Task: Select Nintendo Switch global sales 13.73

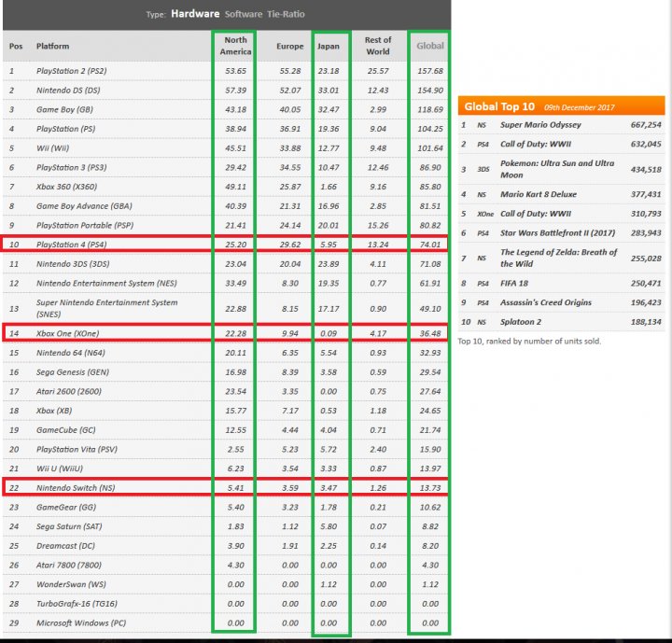Action: pyautogui.click(x=430, y=487)
